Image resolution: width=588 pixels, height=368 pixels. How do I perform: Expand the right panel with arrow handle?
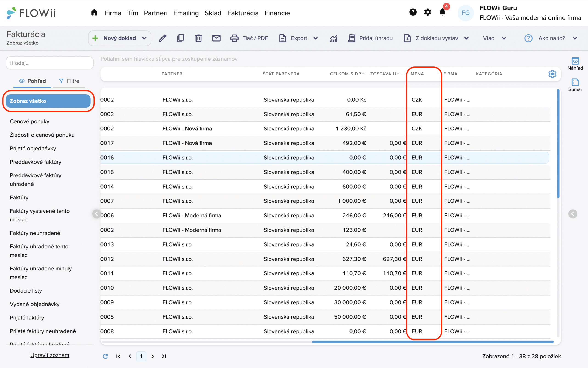pos(573,214)
